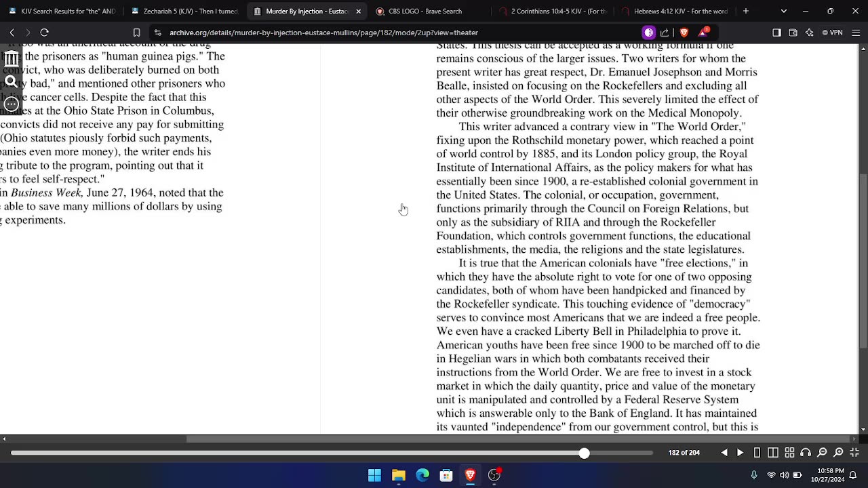Image resolution: width=868 pixels, height=488 pixels.
Task: Open the round red-dotted taskbar app icon
Action: (x=494, y=475)
